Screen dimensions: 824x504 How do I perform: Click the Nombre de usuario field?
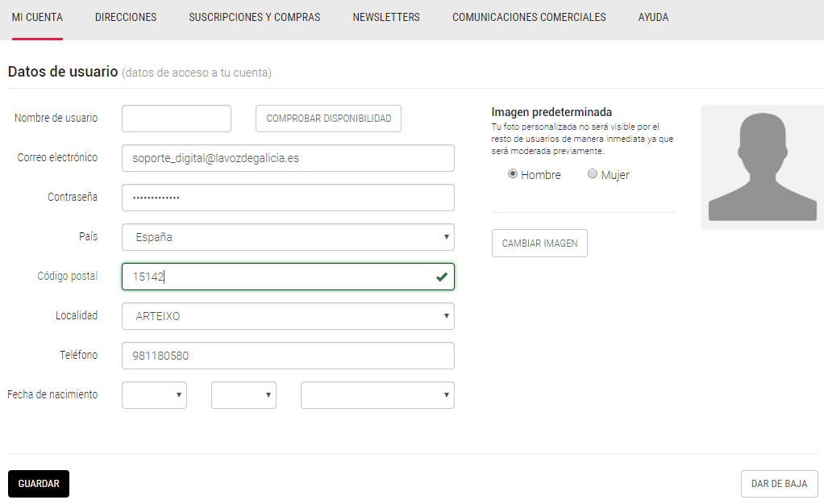177,119
